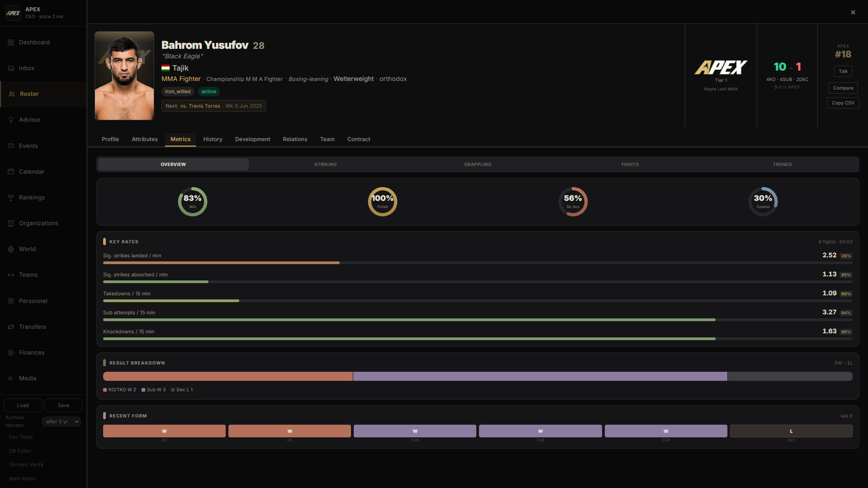
Task: Click the APEX logo in sidebar header
Action: point(13,12)
